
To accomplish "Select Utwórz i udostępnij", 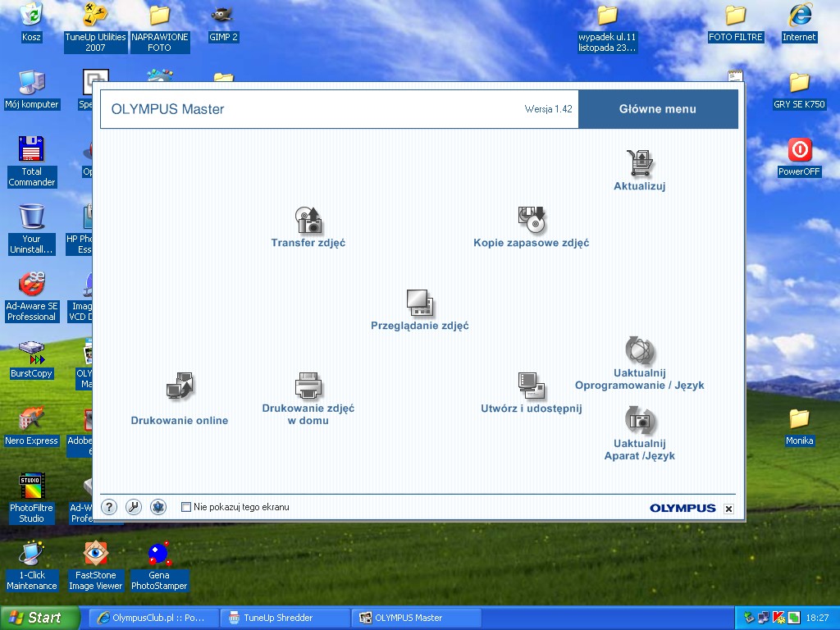I will pos(531,393).
